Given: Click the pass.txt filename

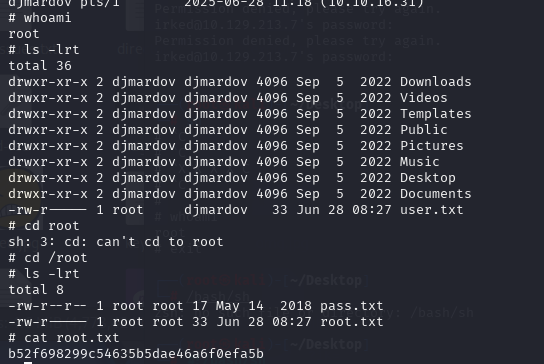Looking at the screenshot, I should click(x=351, y=306).
